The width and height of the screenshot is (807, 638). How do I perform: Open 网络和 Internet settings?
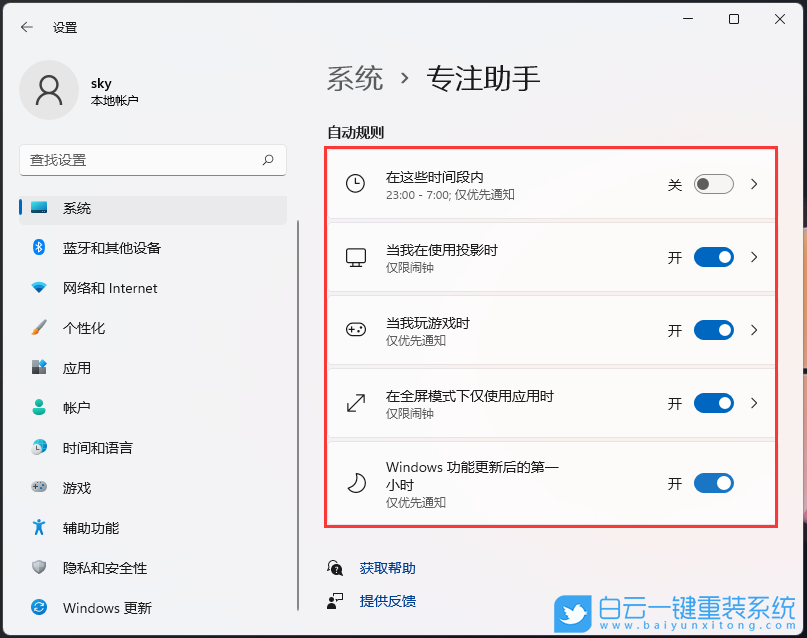pyautogui.click(x=88, y=288)
